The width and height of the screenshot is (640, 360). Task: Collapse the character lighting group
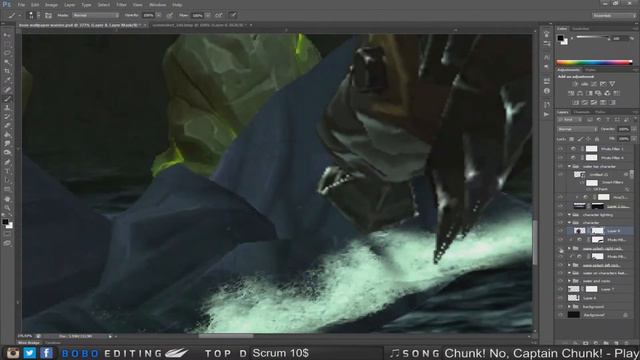point(569,215)
